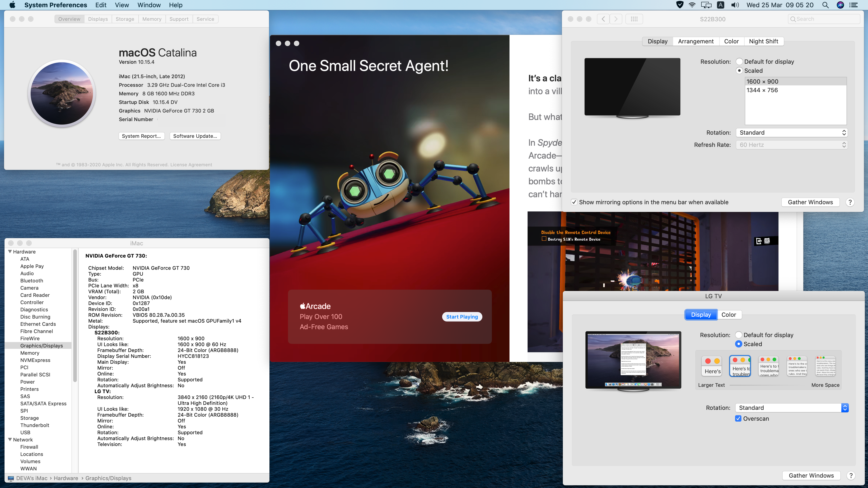Click Start Playing in Arcade banner

(x=462, y=317)
